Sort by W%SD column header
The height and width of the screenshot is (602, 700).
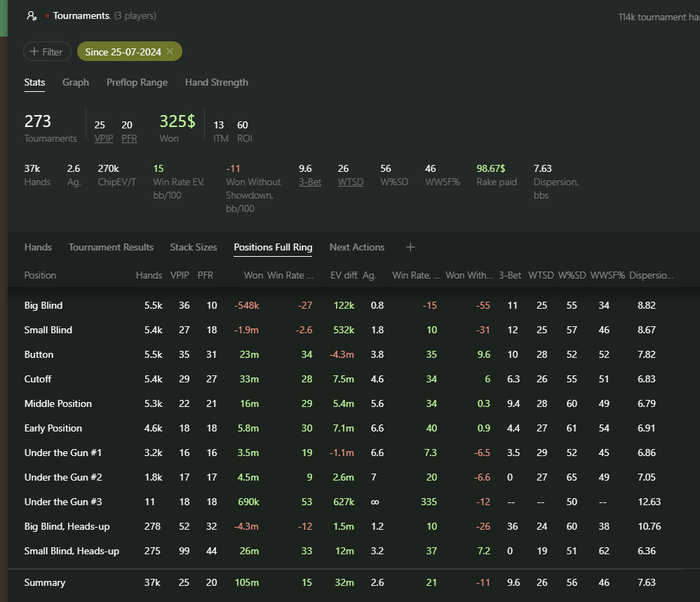572,275
